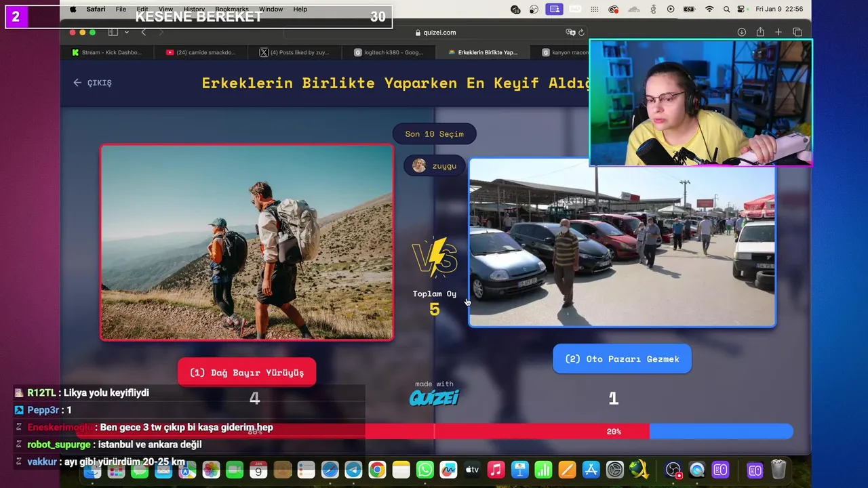Open Google Chrome from the Dock
This screenshot has width=868, height=488.
[x=377, y=470]
